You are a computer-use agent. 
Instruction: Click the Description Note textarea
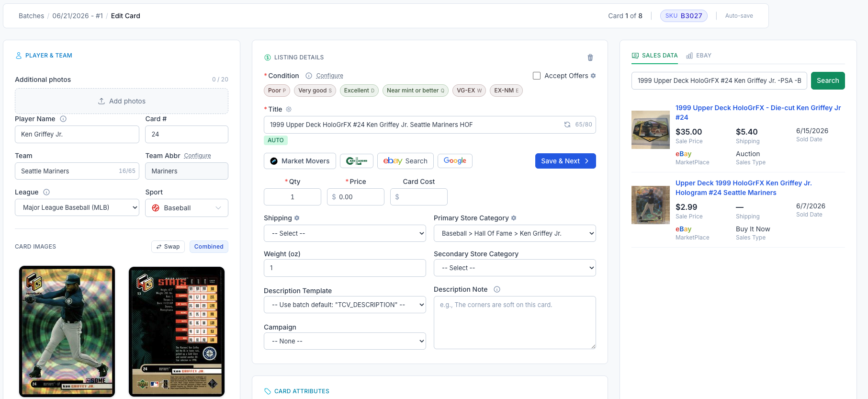[x=515, y=322]
